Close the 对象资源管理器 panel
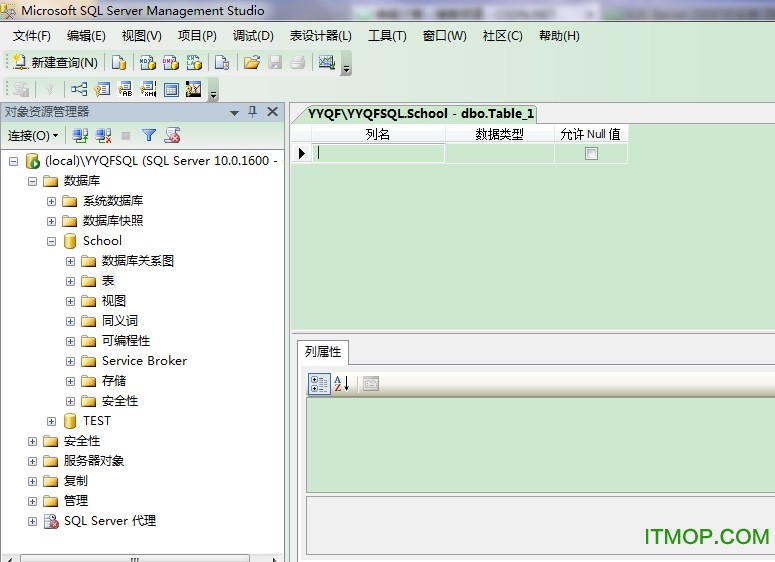This screenshot has width=775, height=562. tap(272, 112)
